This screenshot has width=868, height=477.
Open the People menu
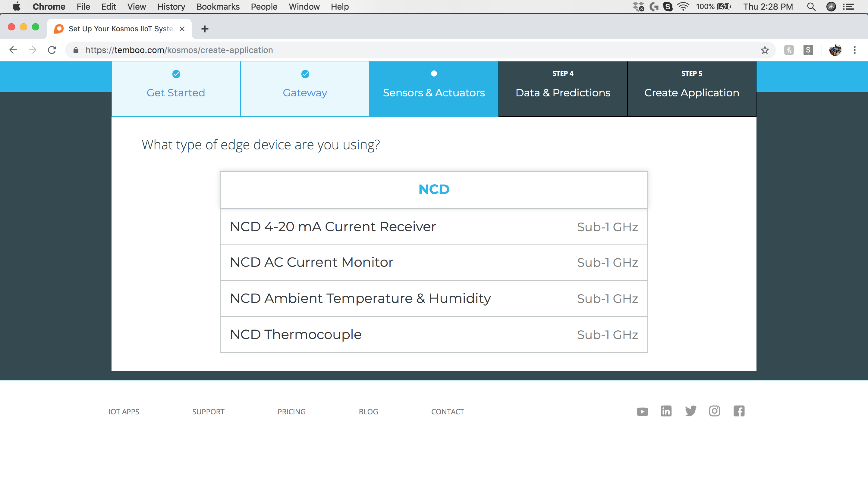coord(264,7)
